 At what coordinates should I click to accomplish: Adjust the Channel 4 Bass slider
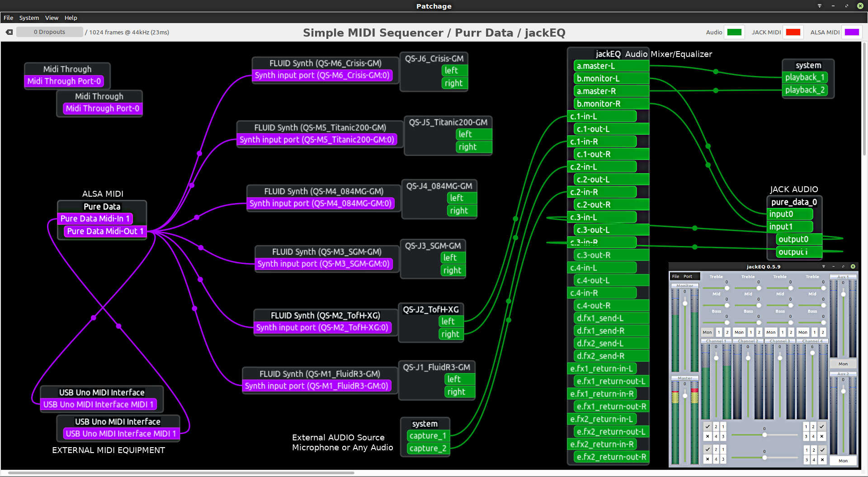(812, 322)
